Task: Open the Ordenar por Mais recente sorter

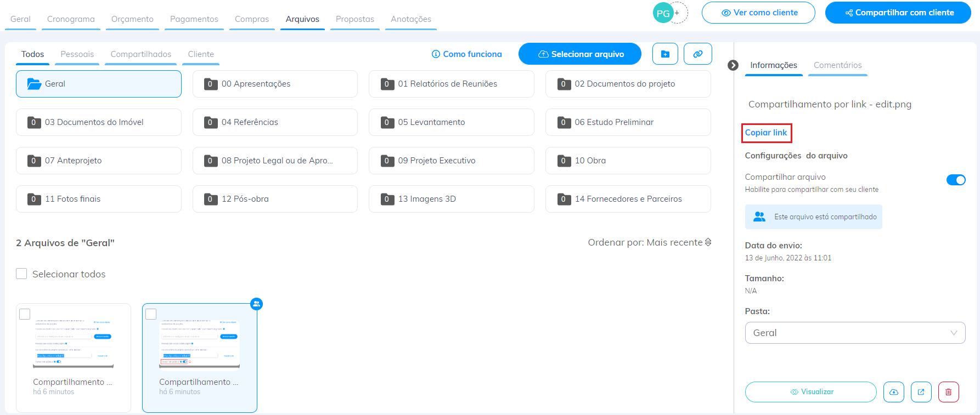Action: (x=650, y=242)
